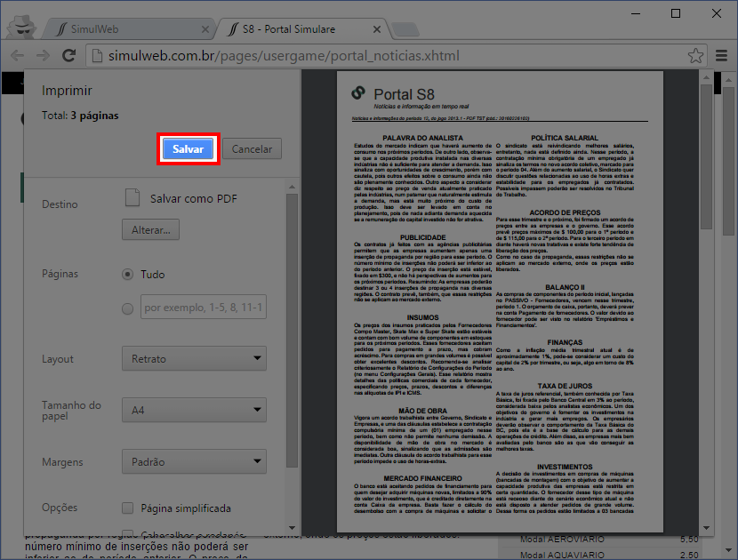The width and height of the screenshot is (738, 560).
Task: Click the page info document icon
Action: tap(97, 55)
